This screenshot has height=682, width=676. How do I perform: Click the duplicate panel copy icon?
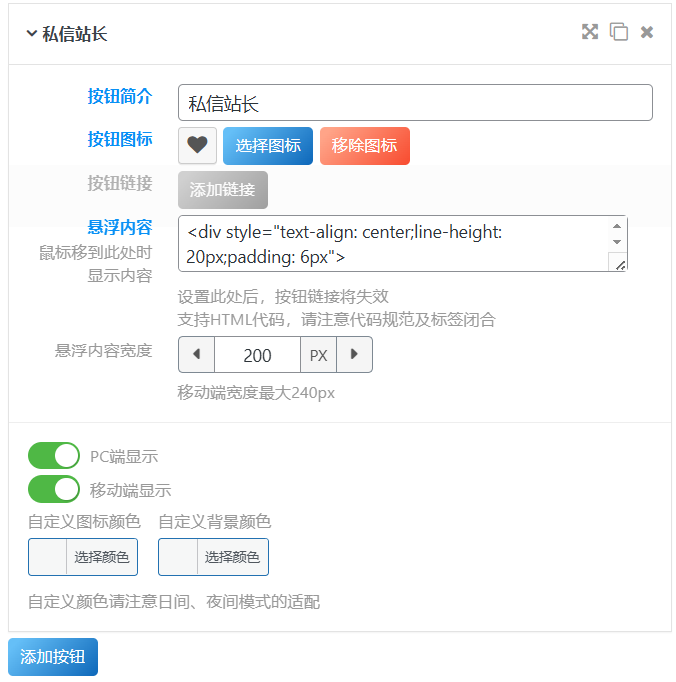tap(619, 32)
